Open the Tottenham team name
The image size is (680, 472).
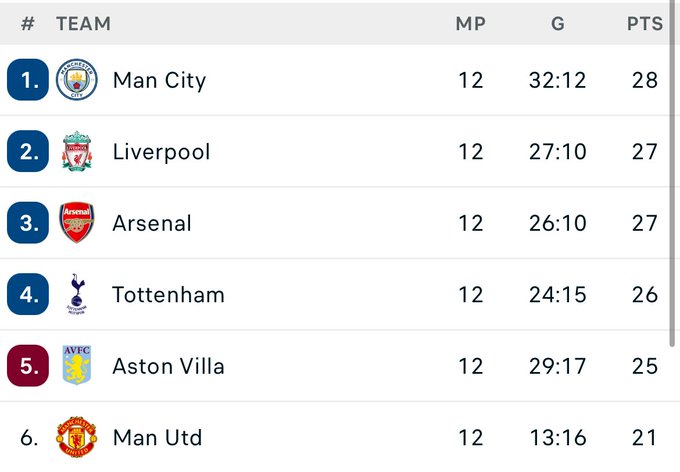168,295
